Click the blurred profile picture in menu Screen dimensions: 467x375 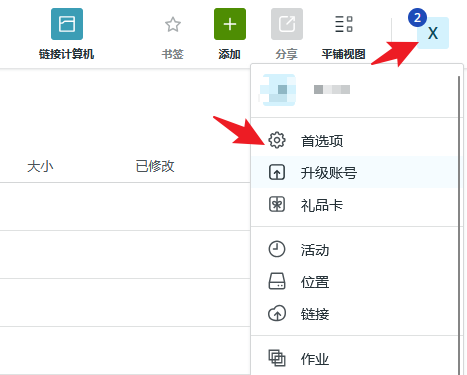(278, 90)
